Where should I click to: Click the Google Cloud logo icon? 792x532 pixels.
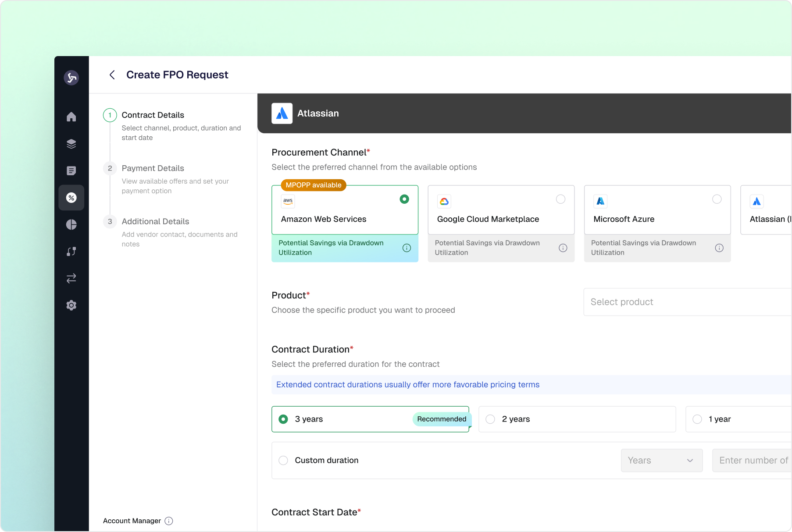444,201
